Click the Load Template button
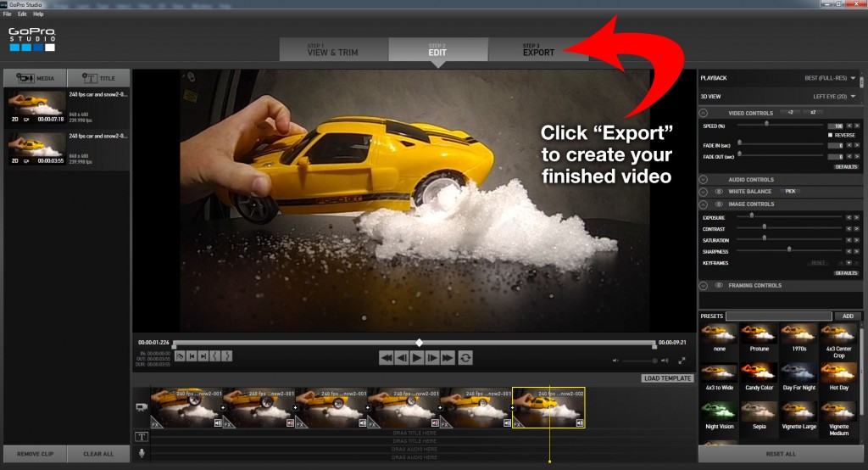 667,378
